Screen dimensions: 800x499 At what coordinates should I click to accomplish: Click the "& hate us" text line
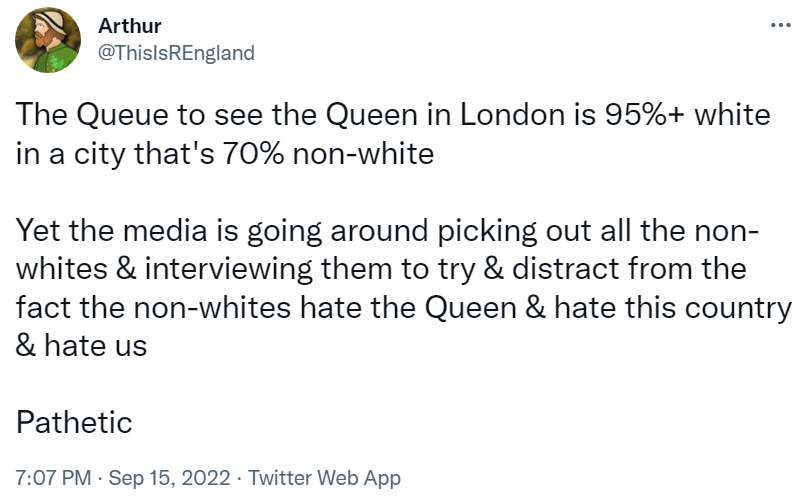coord(81,346)
